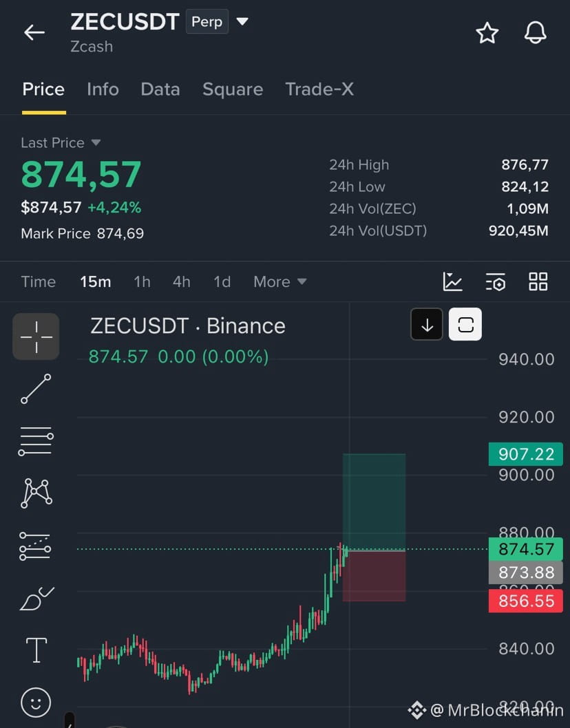This screenshot has height=728, width=570.
Task: Click the gray 873.88 price label
Action: (526, 572)
